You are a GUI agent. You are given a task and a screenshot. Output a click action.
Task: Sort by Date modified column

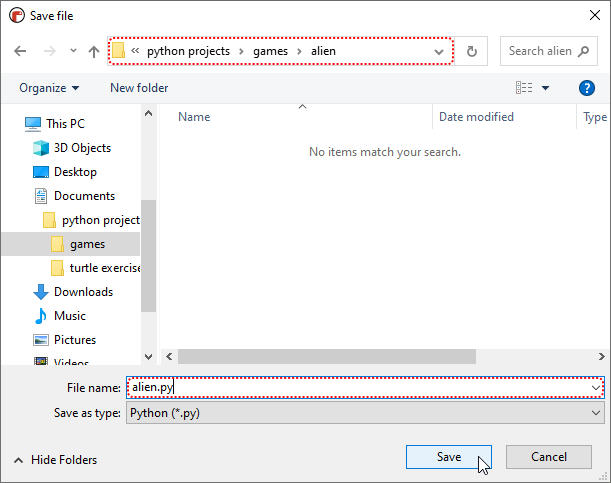point(476,117)
